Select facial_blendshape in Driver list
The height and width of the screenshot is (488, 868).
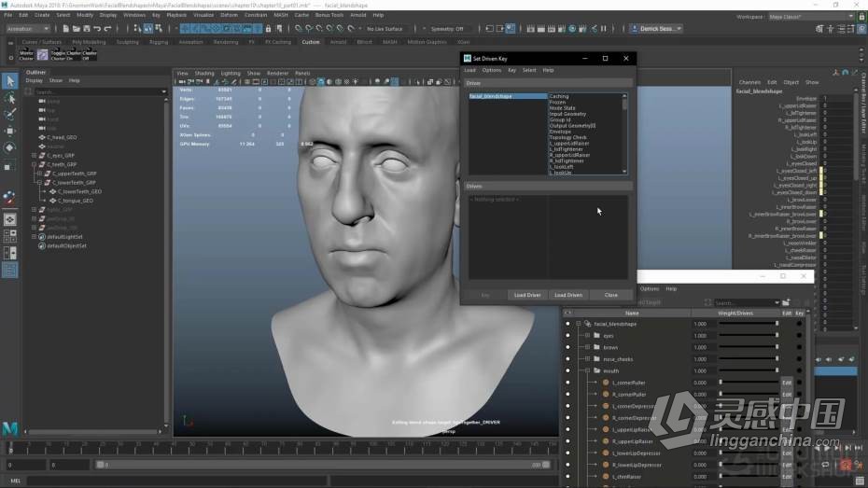[508, 96]
